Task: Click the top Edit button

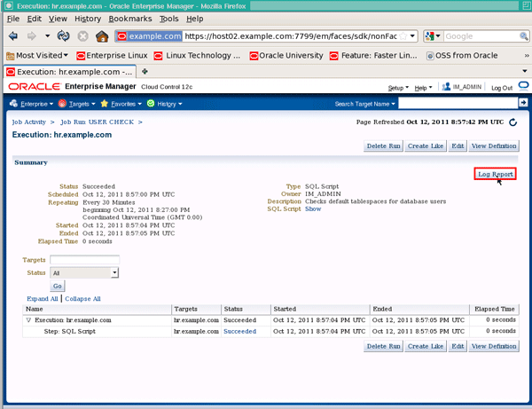Action: 458,146
